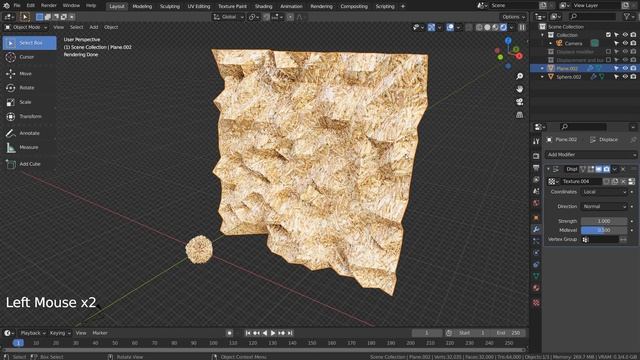Toggle visibility eye of Plane.002
640x360 pixels.
(625, 68)
